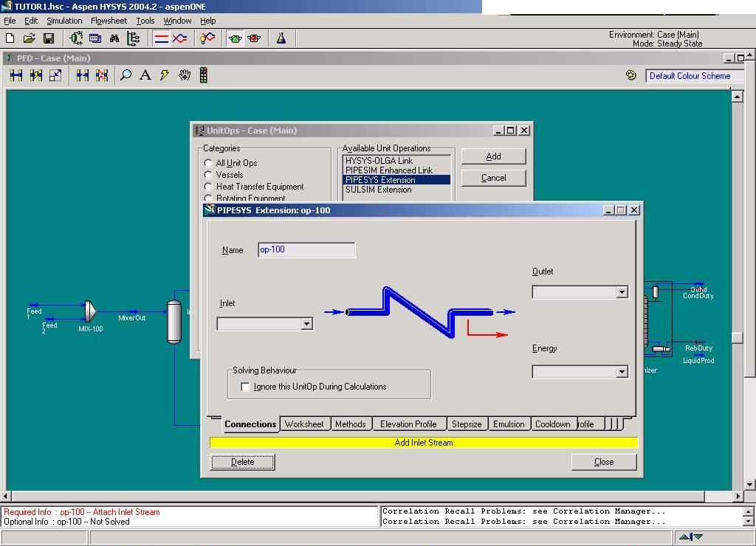Switch to the Stepsize tab
Image resolution: width=756 pixels, height=546 pixels.
point(467,424)
